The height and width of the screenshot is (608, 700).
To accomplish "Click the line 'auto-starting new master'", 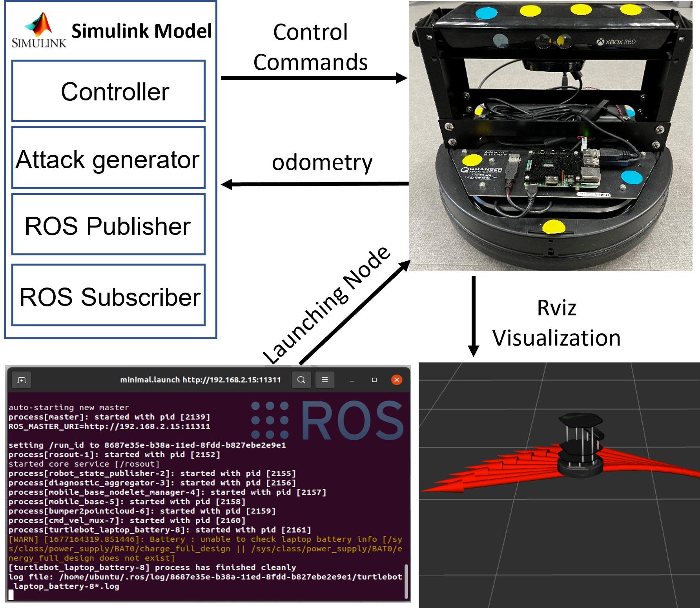I will [x=69, y=408].
